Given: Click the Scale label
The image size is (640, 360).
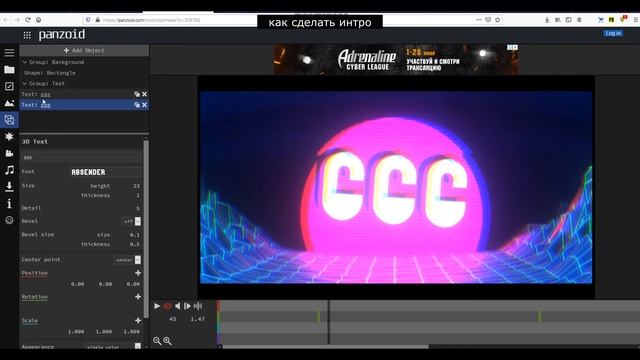Looking at the screenshot, I should point(30,320).
